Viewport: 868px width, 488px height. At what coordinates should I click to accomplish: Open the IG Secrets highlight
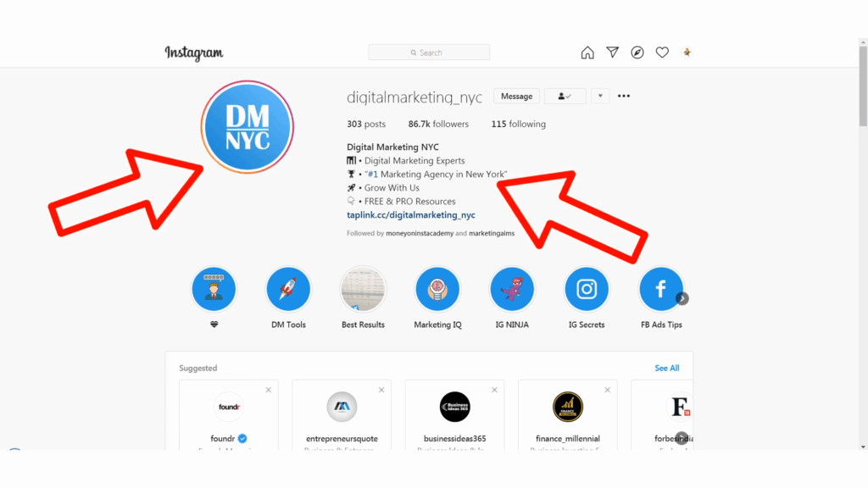pos(587,290)
